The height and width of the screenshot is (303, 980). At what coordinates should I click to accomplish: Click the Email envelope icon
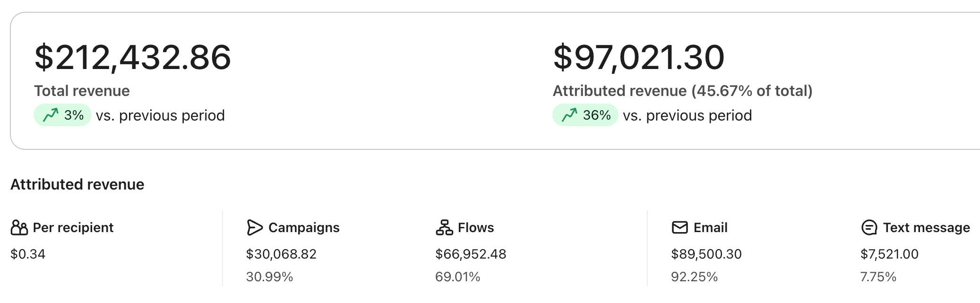pos(679,228)
